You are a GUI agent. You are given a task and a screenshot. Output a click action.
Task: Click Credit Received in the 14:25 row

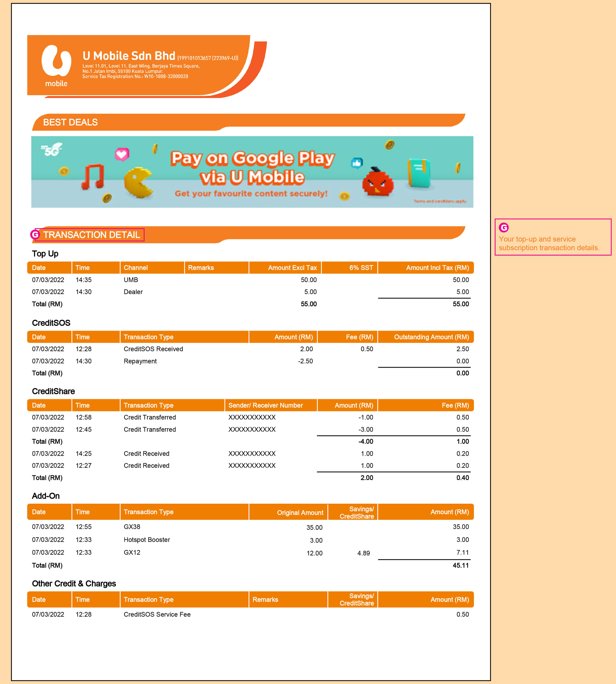[x=146, y=454]
